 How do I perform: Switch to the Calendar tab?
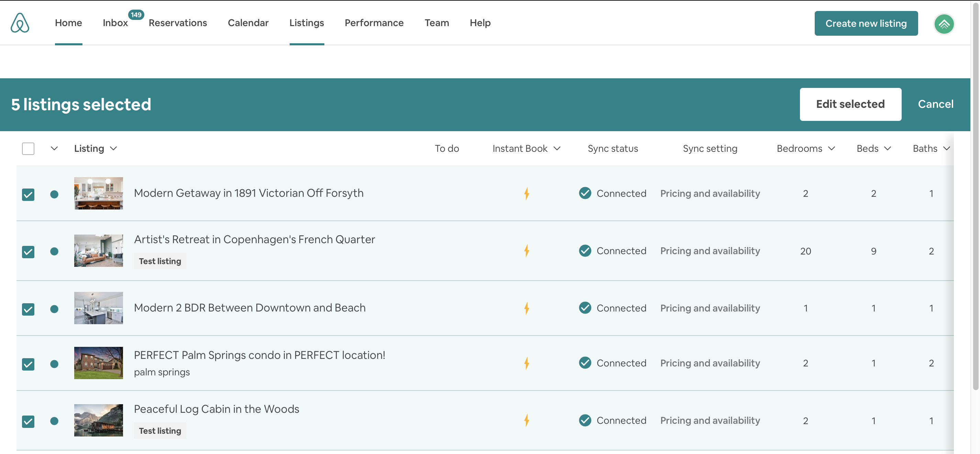click(x=248, y=23)
